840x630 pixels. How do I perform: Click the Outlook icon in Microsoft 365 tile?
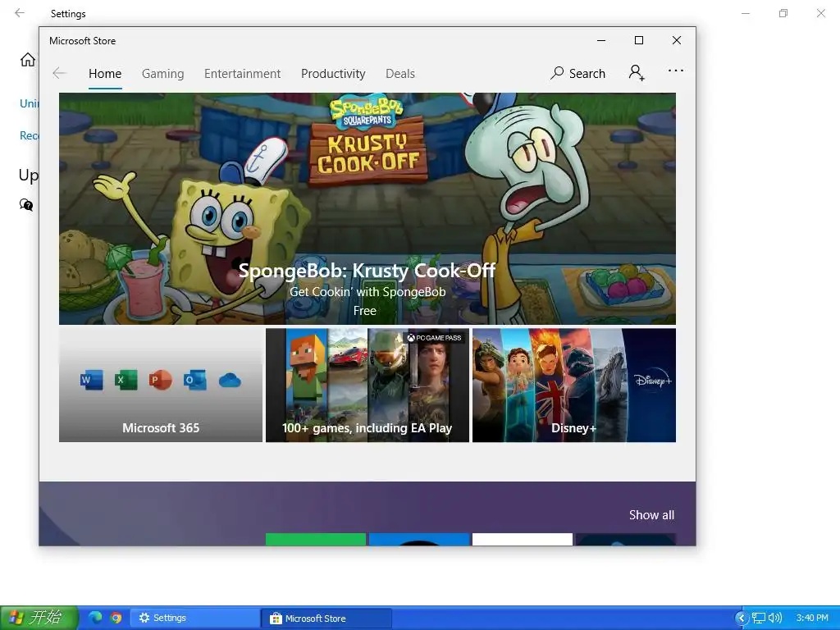194,380
